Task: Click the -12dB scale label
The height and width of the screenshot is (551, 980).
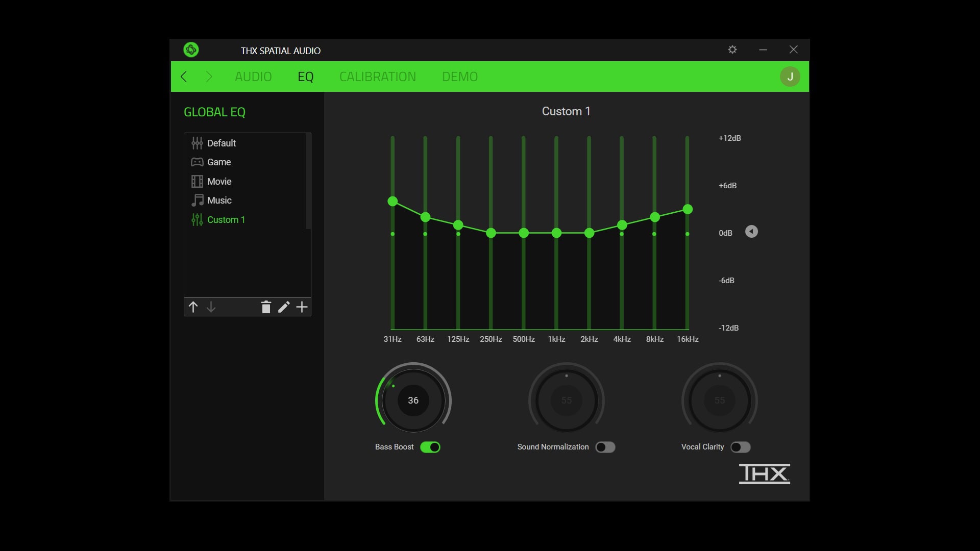Action: [x=729, y=328]
